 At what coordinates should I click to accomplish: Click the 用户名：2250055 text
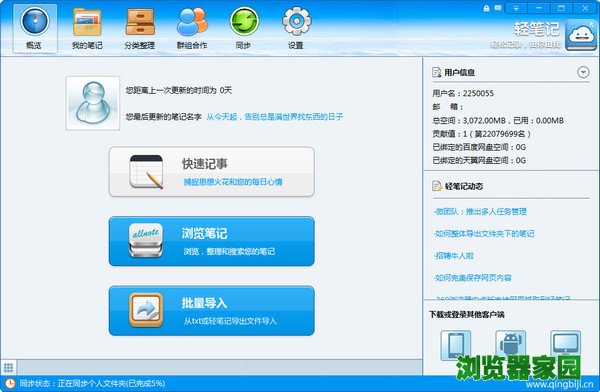(x=463, y=93)
